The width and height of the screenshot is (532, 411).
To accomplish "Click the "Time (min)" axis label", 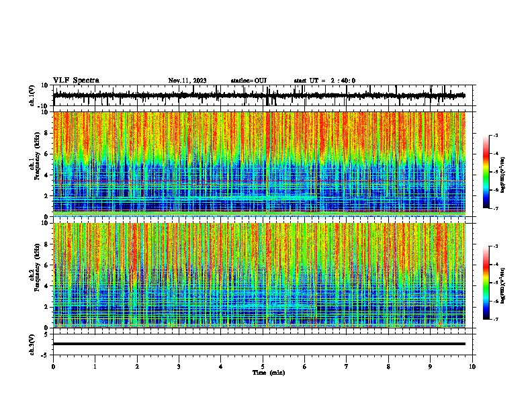I will click(x=269, y=373).
